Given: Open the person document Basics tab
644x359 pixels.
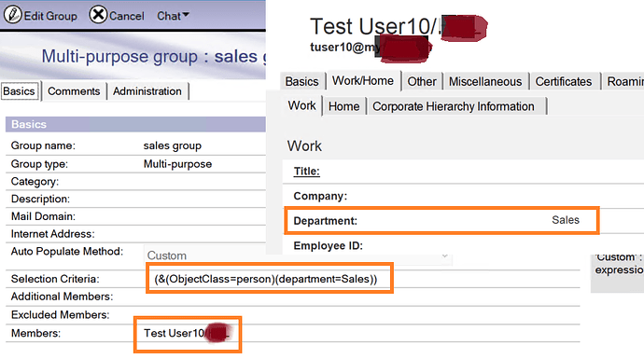Looking at the screenshot, I should coord(301,82).
